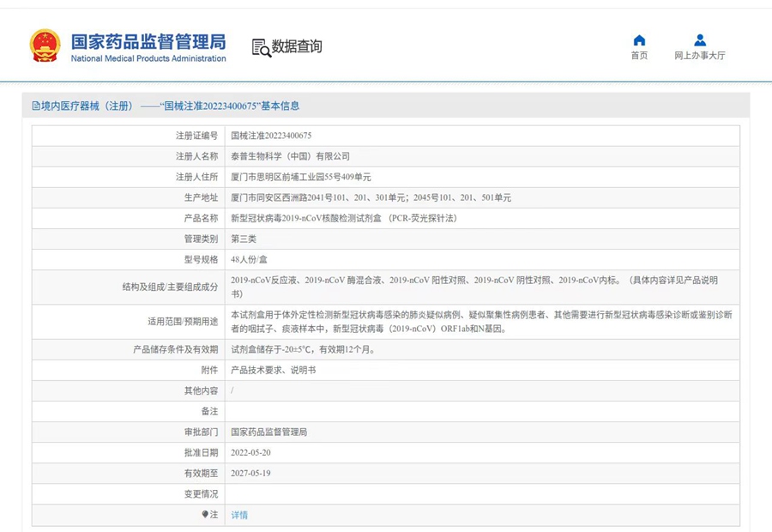The width and height of the screenshot is (772, 532).
Task: Click the document icon before 境内医疗器械
Action: click(x=36, y=106)
